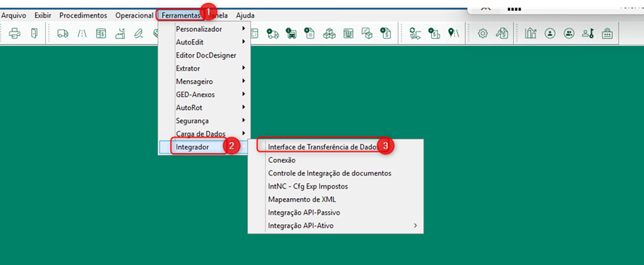Click the forklift with refresh arrows icon
Viewport: 644px width, 265px height.
pos(415,33)
